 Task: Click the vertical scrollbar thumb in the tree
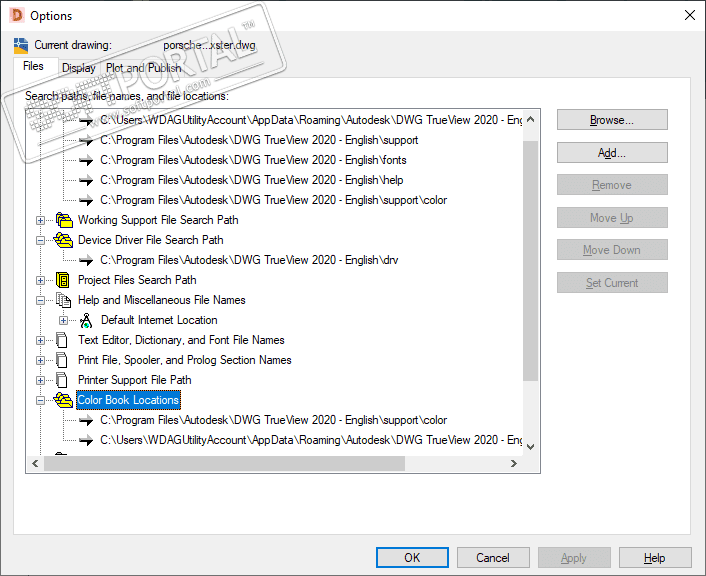tap(530, 261)
